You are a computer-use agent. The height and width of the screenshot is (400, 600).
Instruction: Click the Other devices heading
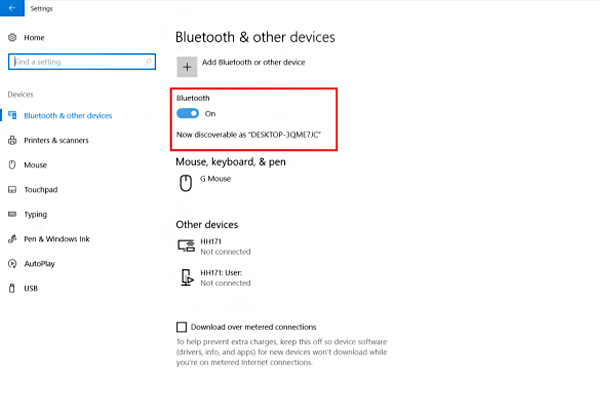207,224
